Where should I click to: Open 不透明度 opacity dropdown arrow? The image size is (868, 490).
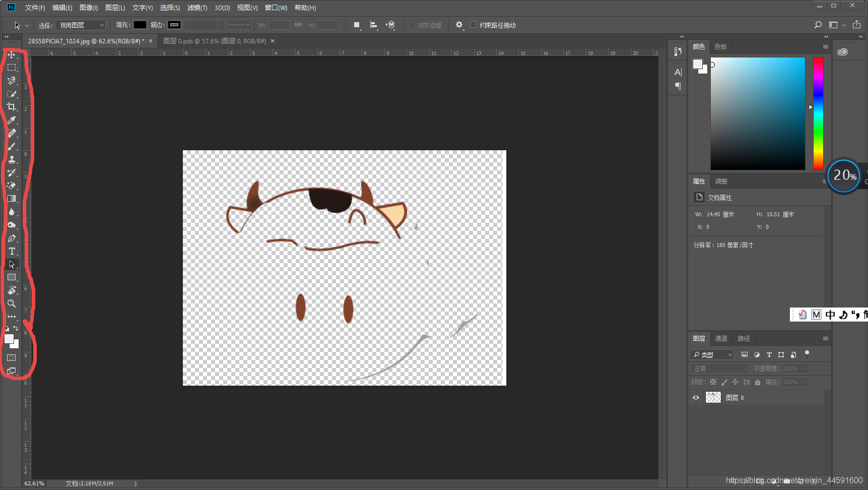pos(805,369)
